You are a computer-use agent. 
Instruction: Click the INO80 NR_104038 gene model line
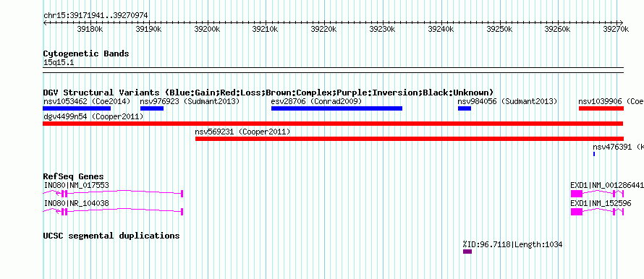(x=113, y=212)
